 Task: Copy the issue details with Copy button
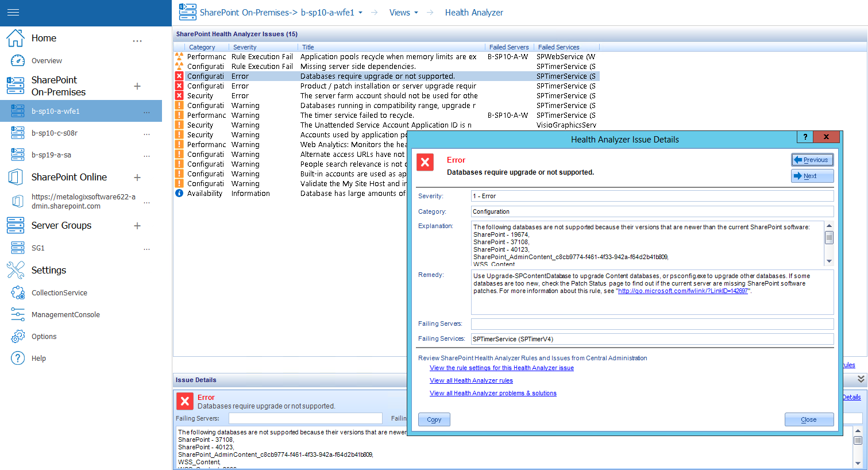434,419
